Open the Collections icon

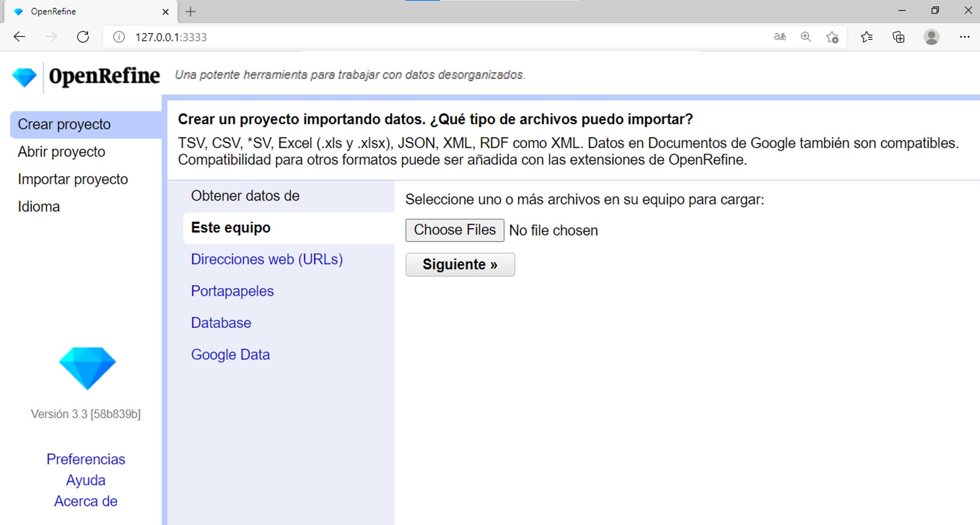(898, 37)
